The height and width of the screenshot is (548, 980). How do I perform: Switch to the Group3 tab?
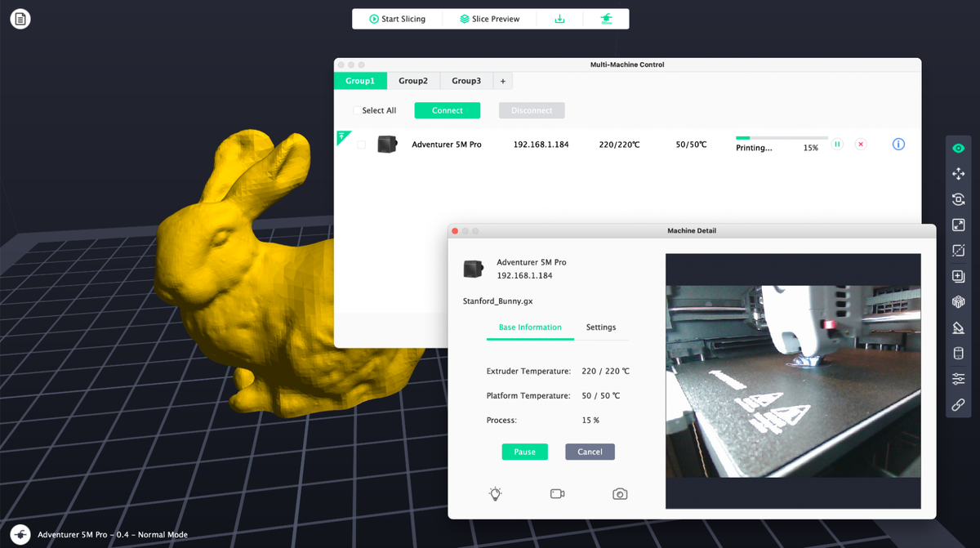point(466,81)
